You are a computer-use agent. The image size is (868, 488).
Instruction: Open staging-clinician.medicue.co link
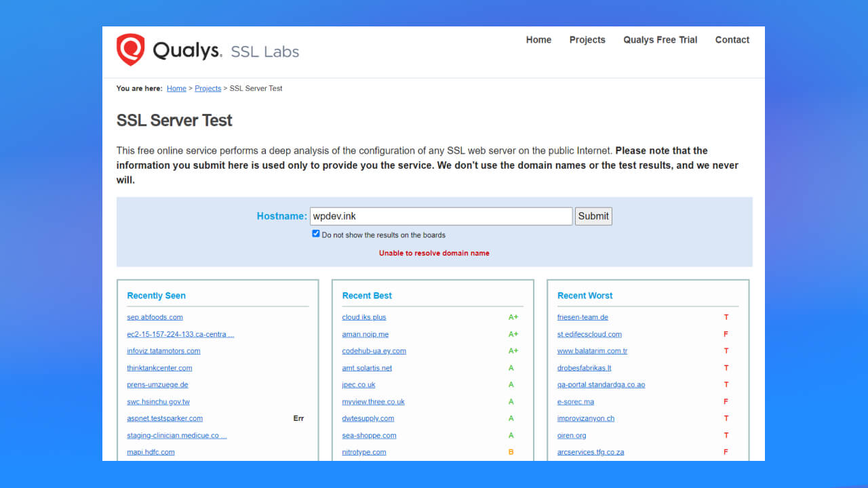[x=177, y=436]
